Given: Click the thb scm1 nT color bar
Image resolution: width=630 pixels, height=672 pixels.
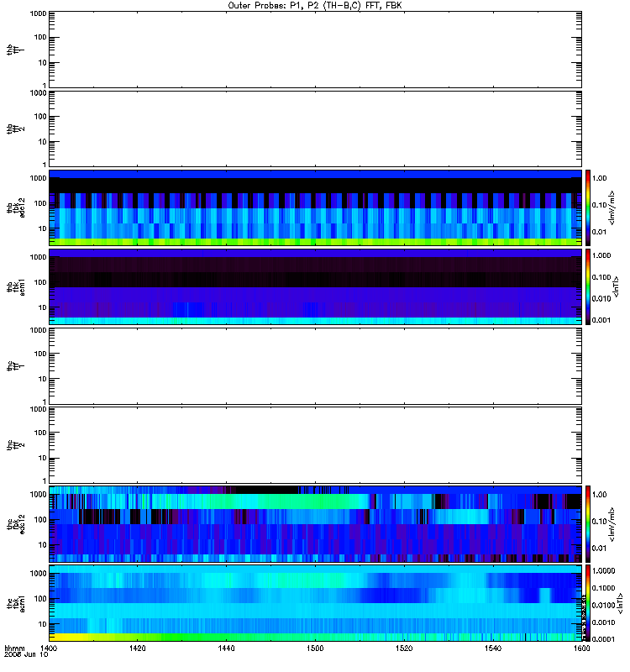Looking at the screenshot, I should [588, 286].
